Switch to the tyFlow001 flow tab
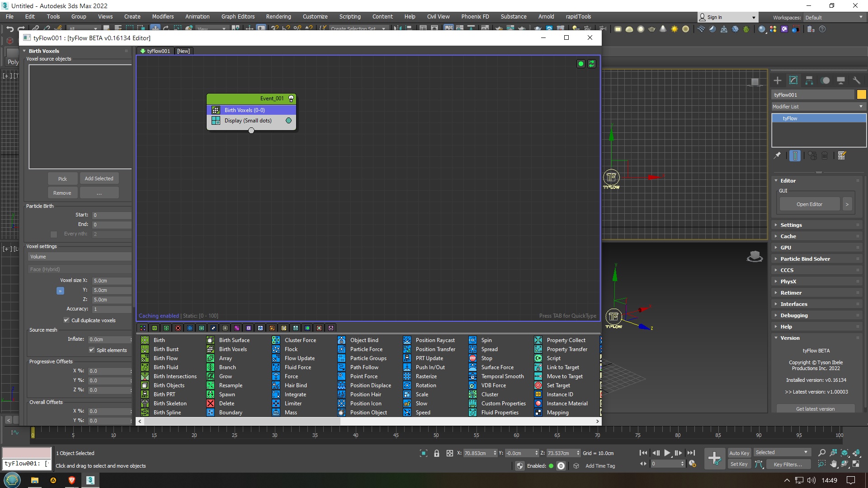The width and height of the screenshot is (868, 488). 155,51
